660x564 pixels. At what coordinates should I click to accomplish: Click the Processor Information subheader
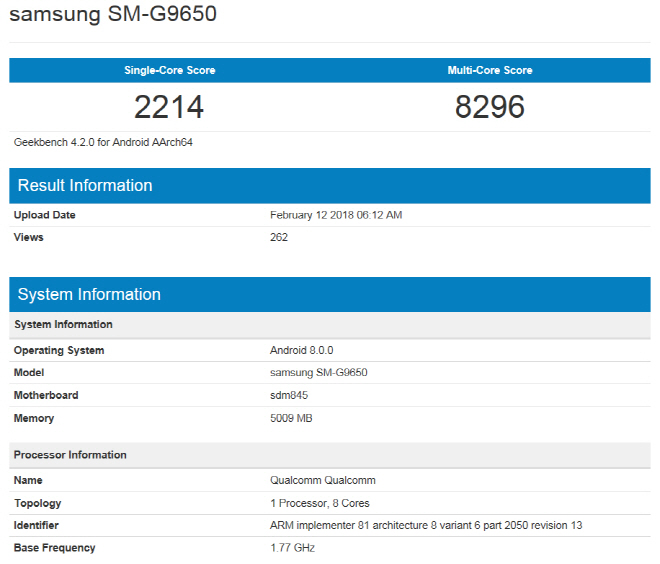tap(330, 455)
